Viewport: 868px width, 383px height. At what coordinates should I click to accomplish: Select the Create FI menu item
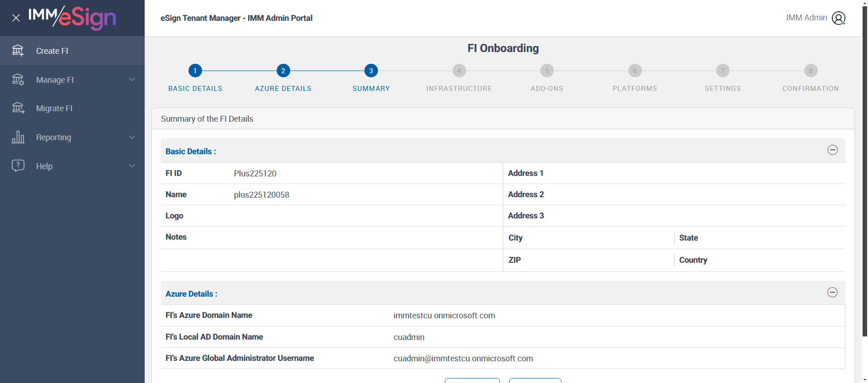click(72, 51)
